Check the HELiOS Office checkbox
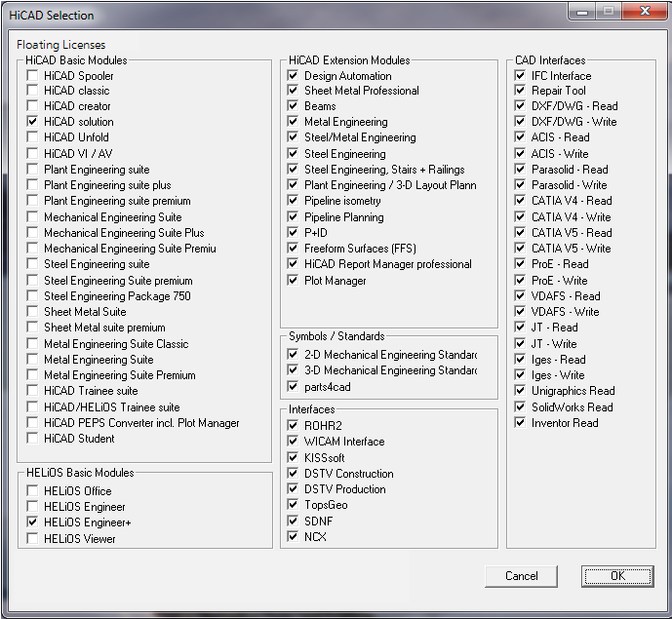This screenshot has height=619, width=672. (x=32, y=491)
